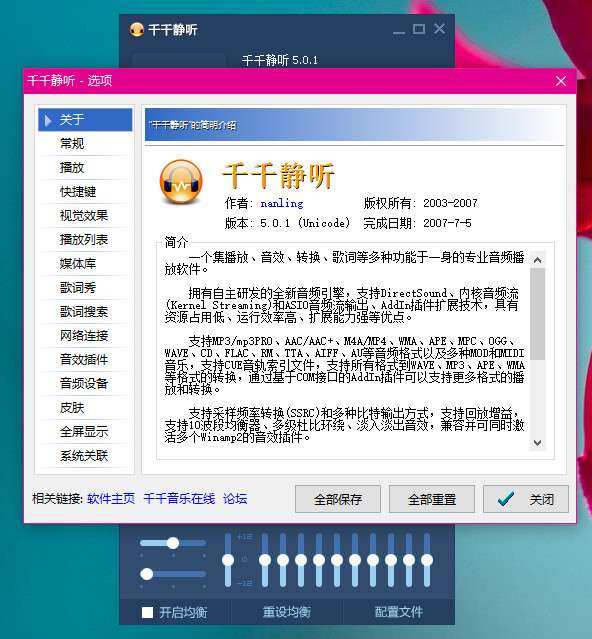Go to 网络连接 settings

pyautogui.click(x=85, y=335)
